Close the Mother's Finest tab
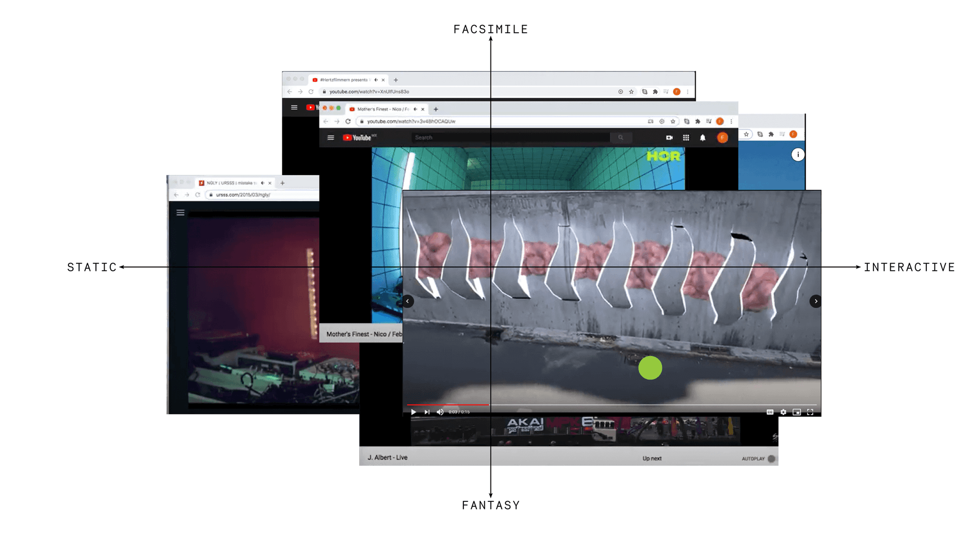The width and height of the screenshot is (980, 534). click(x=423, y=109)
